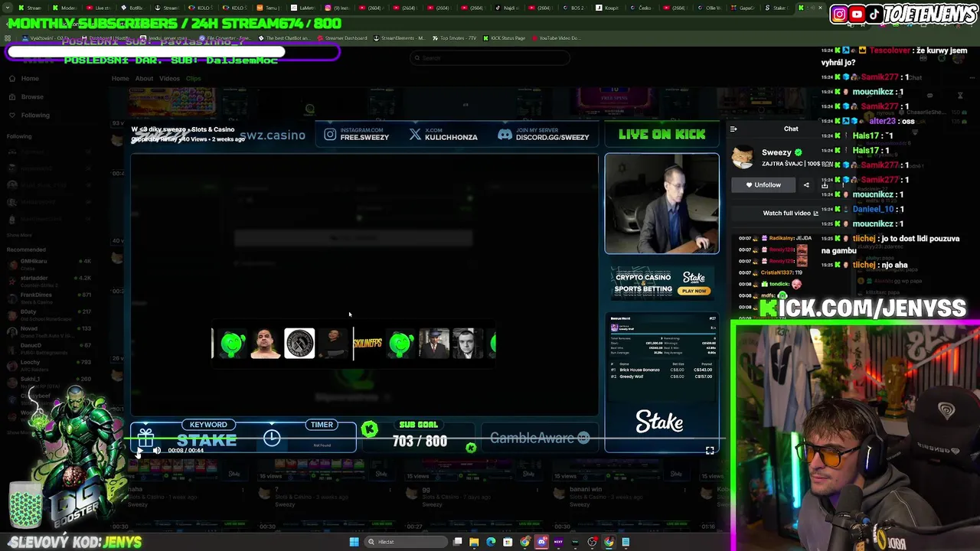The width and height of the screenshot is (980, 551).
Task: Open Browse in the Kick sidebar
Action: click(32, 96)
